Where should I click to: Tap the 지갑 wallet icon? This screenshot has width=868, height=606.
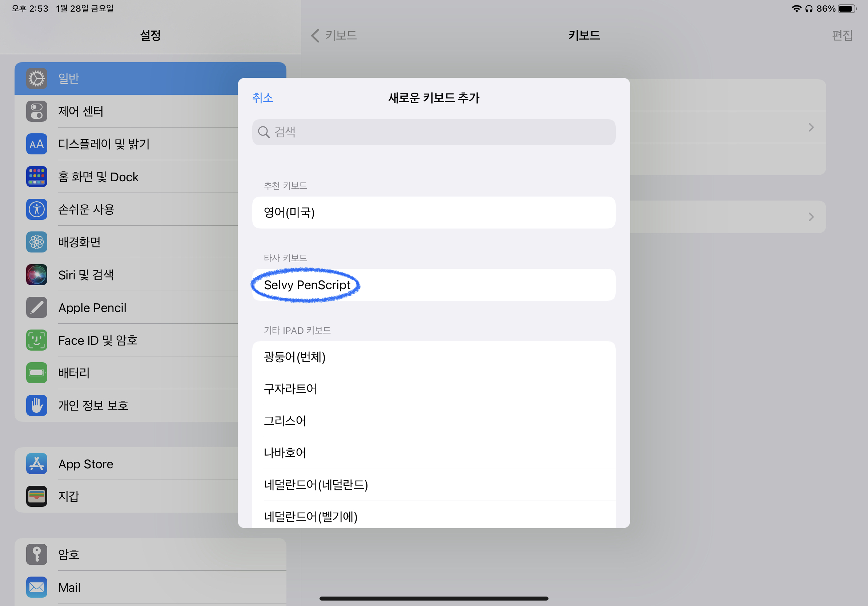37,496
